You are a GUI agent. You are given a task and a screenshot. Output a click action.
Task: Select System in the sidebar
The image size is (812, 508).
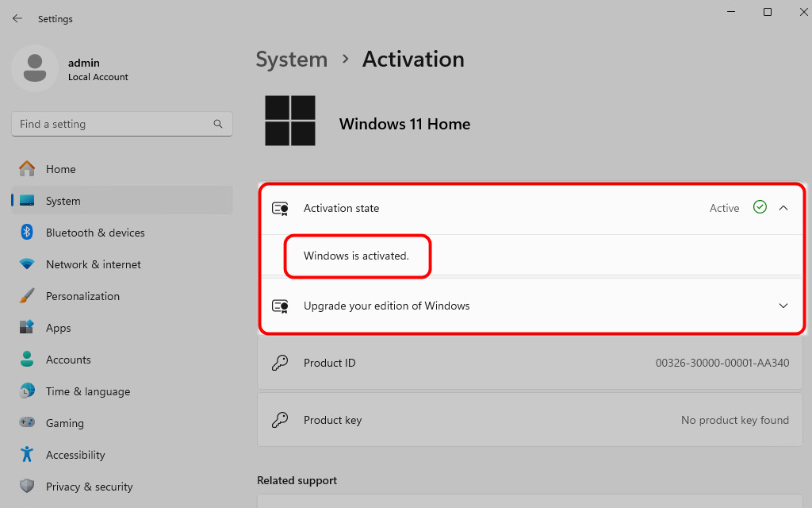[x=63, y=201]
